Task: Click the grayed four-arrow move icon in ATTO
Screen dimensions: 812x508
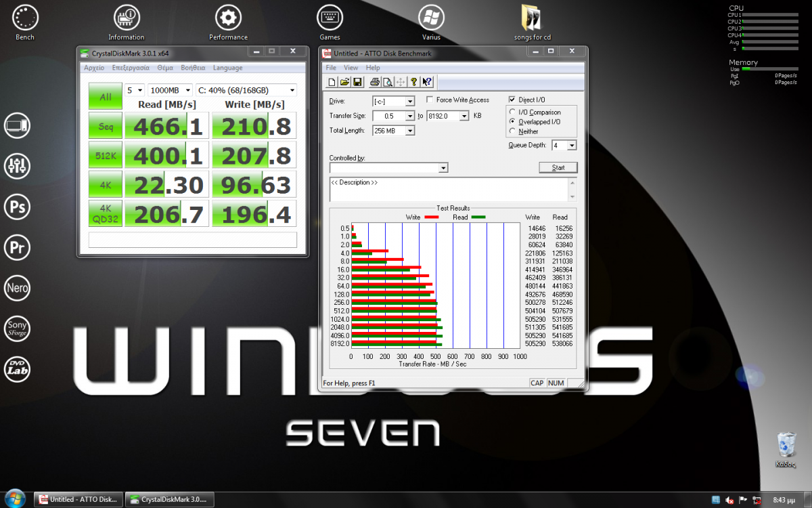Action: [401, 82]
